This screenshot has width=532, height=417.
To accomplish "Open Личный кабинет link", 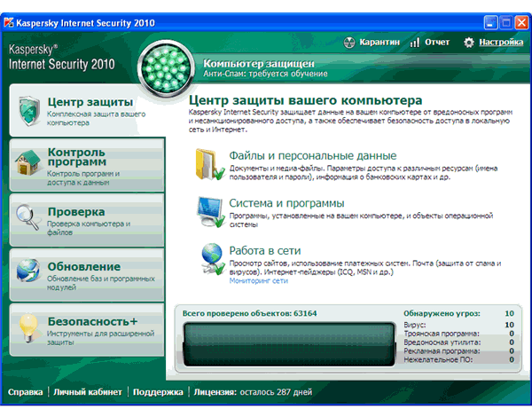I will (88, 392).
